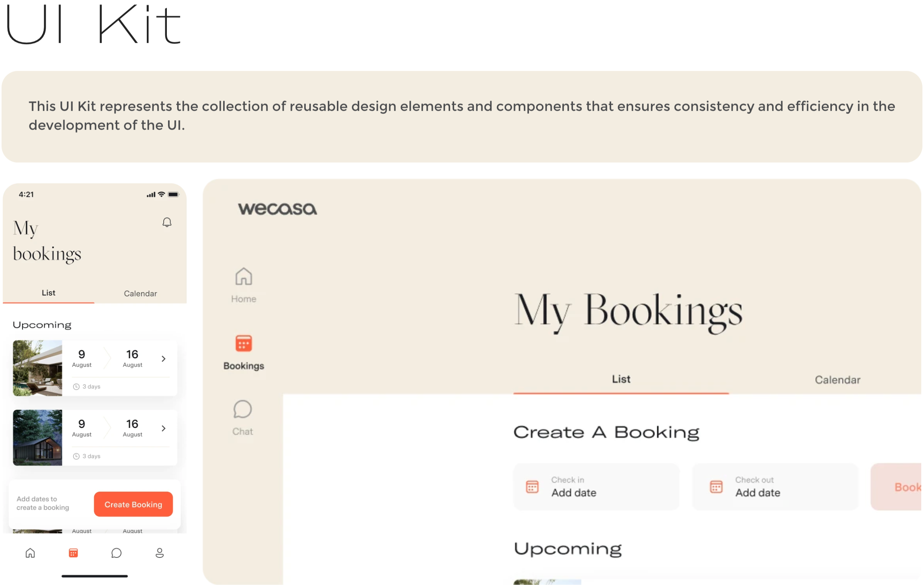924x585 pixels.
Task: Click the Check out calendar icon
Action: tap(716, 487)
